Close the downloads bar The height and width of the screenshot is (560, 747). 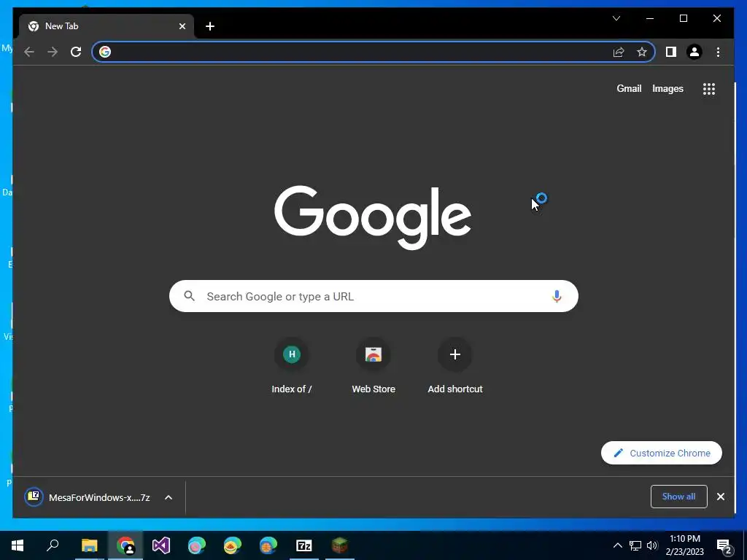point(721,497)
